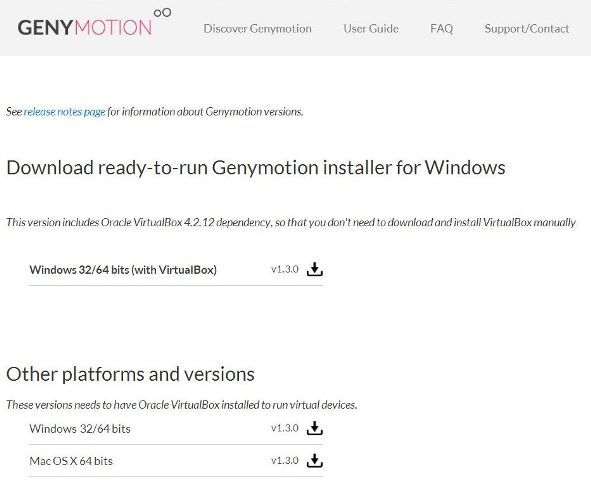Screen dimensions: 591x480
Task: Select 'Mac OS X 64 bits' label
Action: [x=71, y=461]
